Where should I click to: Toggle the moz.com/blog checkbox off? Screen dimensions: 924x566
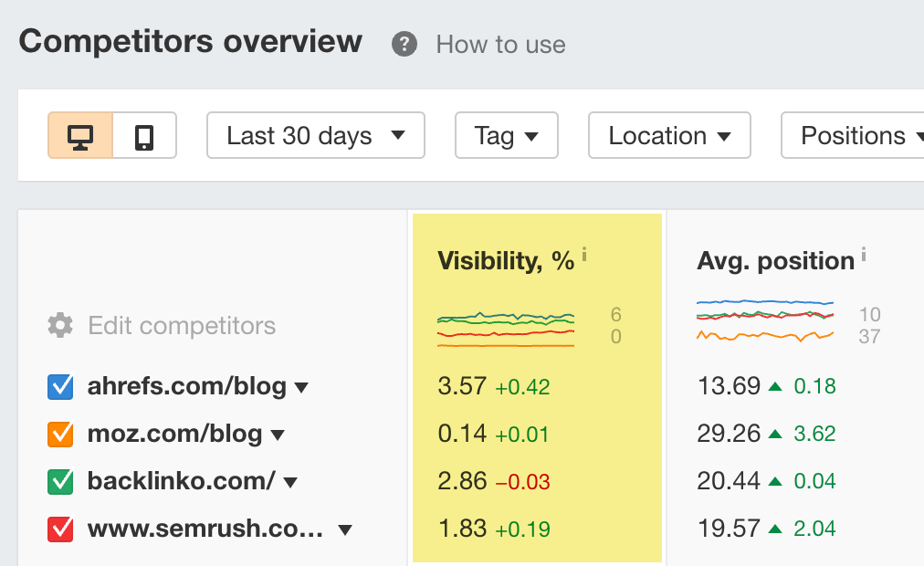58,434
